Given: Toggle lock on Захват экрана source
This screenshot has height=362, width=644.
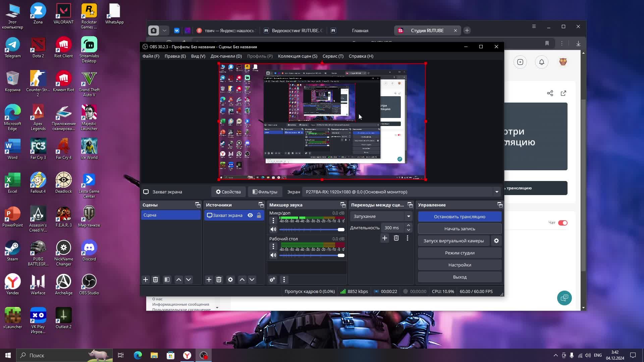Looking at the screenshot, I should 259,215.
